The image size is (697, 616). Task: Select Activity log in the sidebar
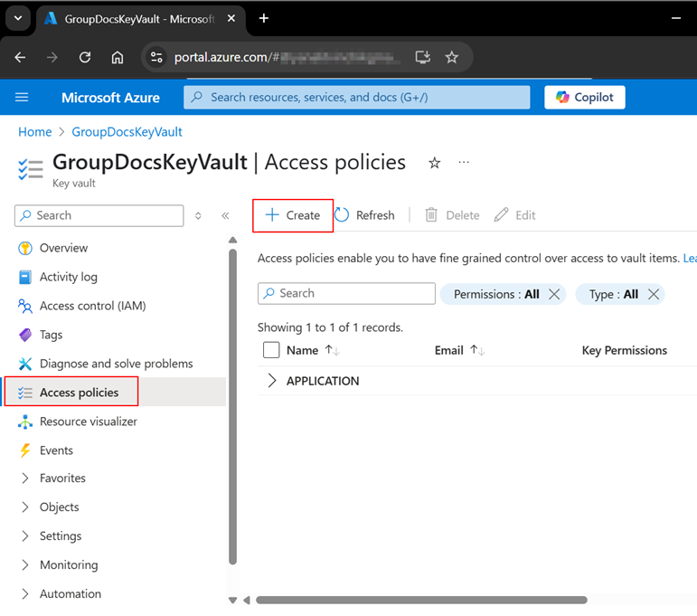68,277
